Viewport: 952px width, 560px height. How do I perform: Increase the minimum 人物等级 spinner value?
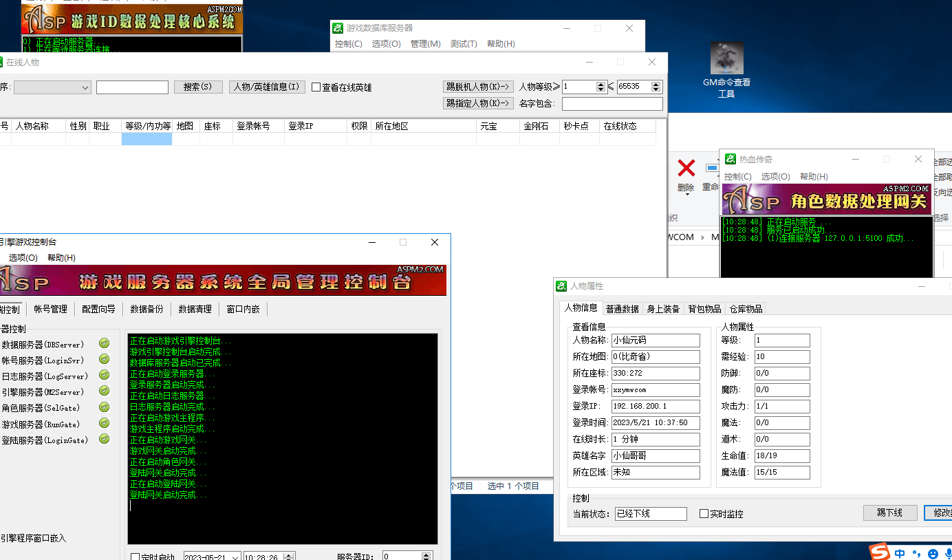click(601, 84)
